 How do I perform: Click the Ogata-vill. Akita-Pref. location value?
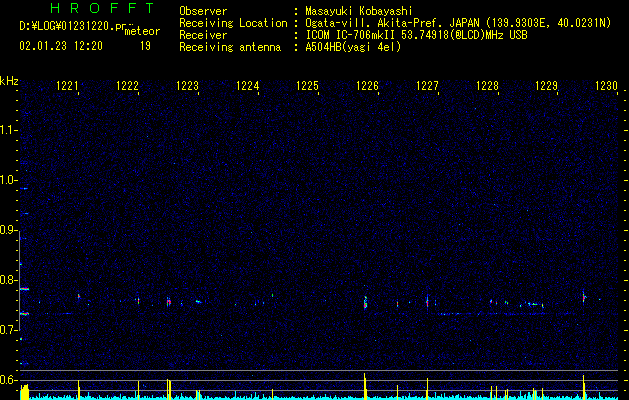pos(458,23)
